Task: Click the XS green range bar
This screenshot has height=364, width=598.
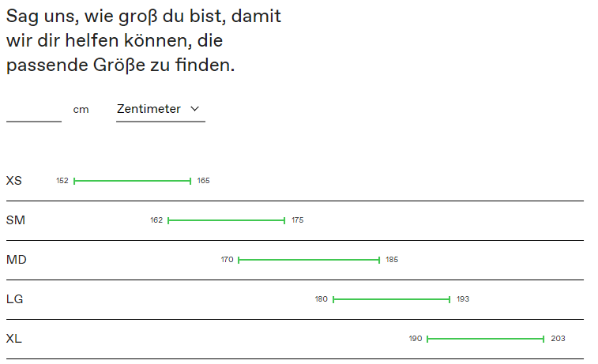Action: coord(133,181)
